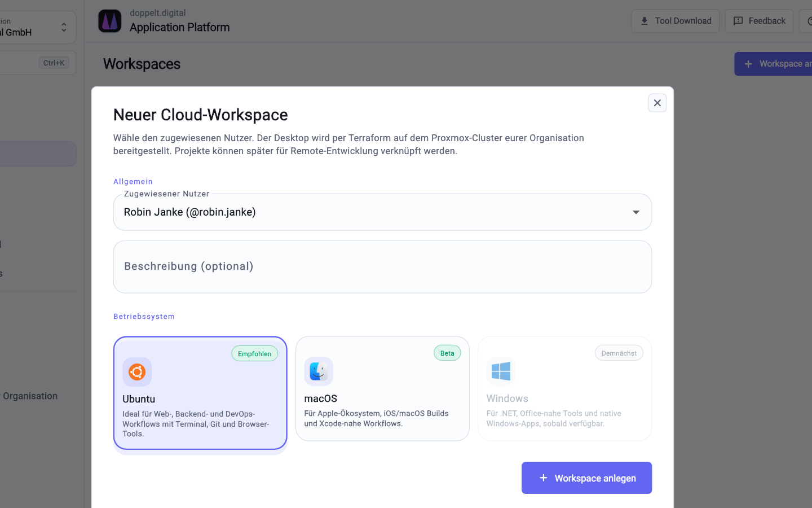Click the Windows logo icon
Image resolution: width=812 pixels, height=508 pixels.
501,371
